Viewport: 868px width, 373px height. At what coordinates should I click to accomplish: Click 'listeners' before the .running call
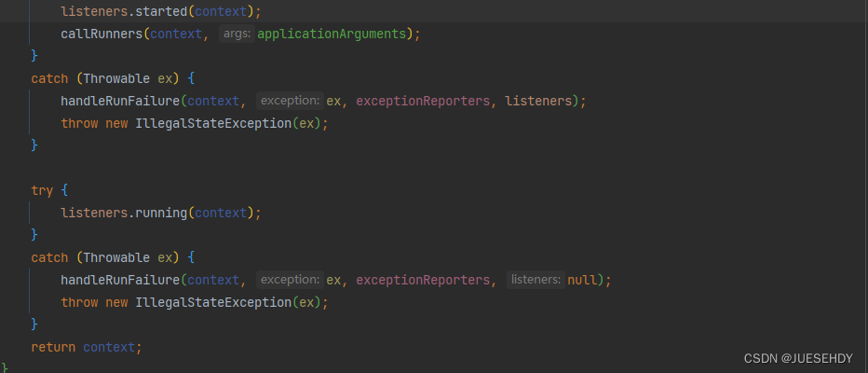coord(94,213)
